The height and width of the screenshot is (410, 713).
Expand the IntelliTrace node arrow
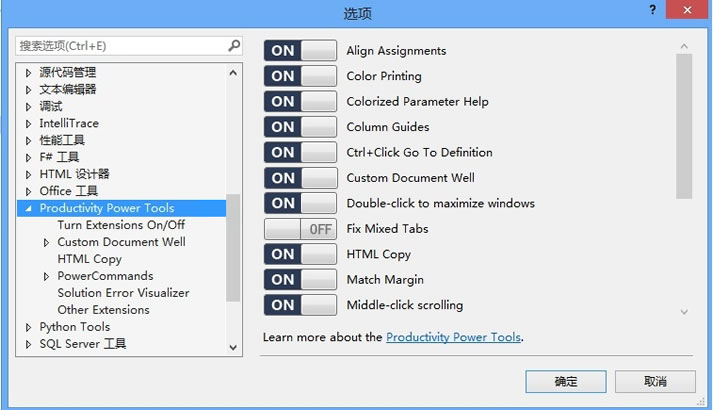[28, 124]
